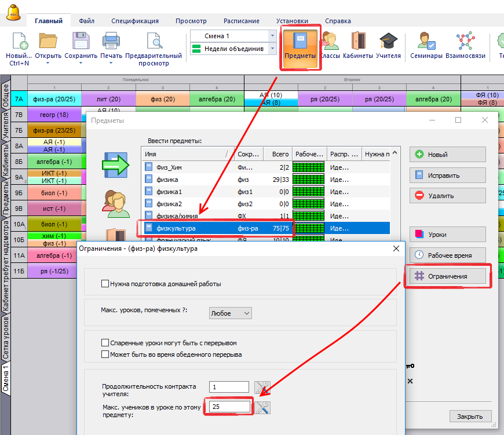Open the Расписание ribbon tab
The width and height of the screenshot is (504, 435).
coord(243,21)
